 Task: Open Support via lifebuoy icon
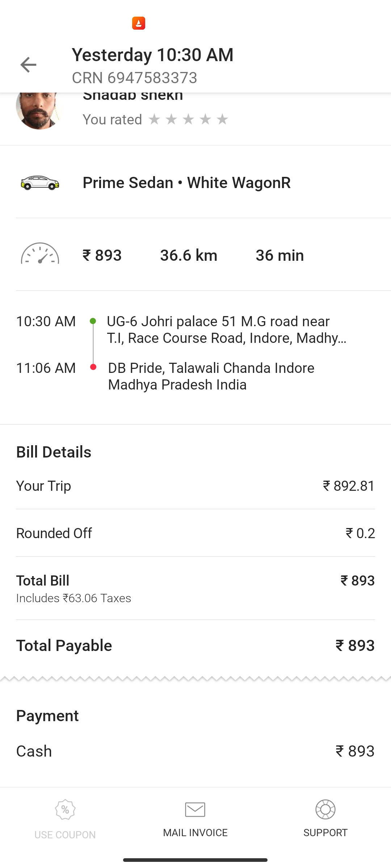tap(325, 809)
